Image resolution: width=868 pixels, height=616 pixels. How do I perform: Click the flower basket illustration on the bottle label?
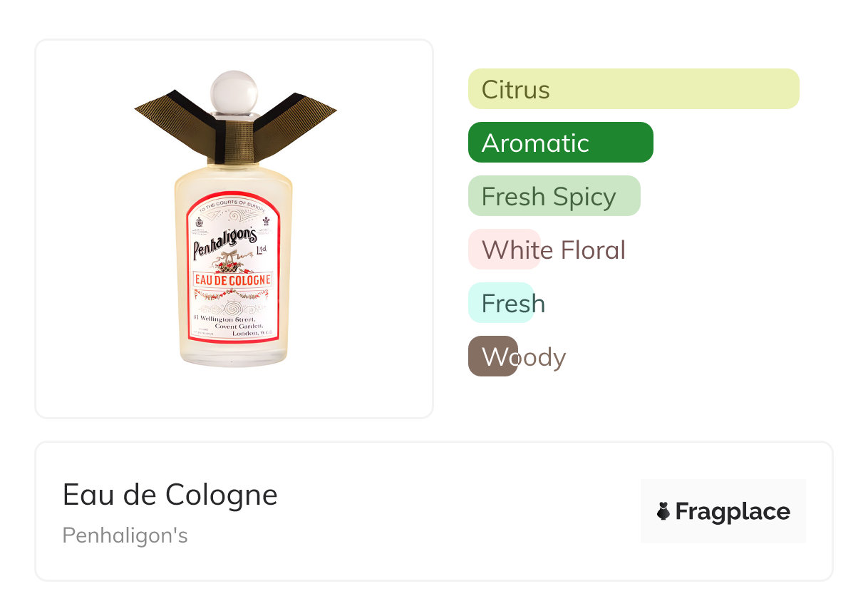coord(229,265)
